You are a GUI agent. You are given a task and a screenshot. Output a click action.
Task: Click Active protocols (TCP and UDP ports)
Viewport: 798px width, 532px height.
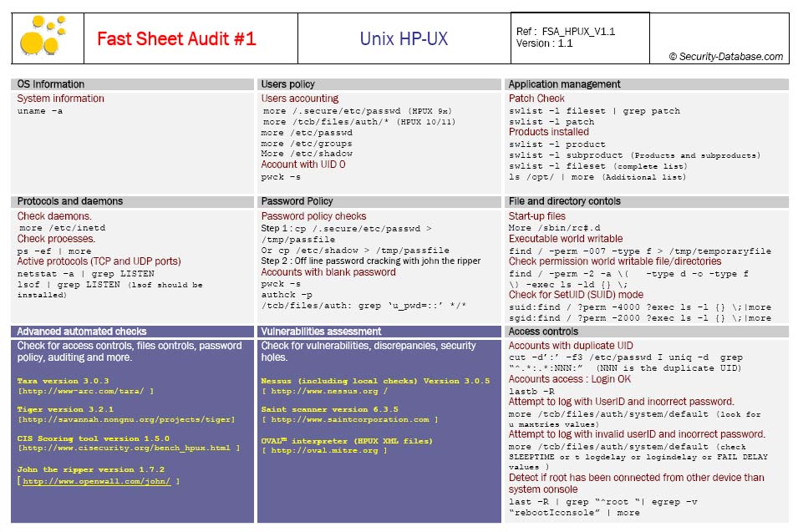point(99,261)
